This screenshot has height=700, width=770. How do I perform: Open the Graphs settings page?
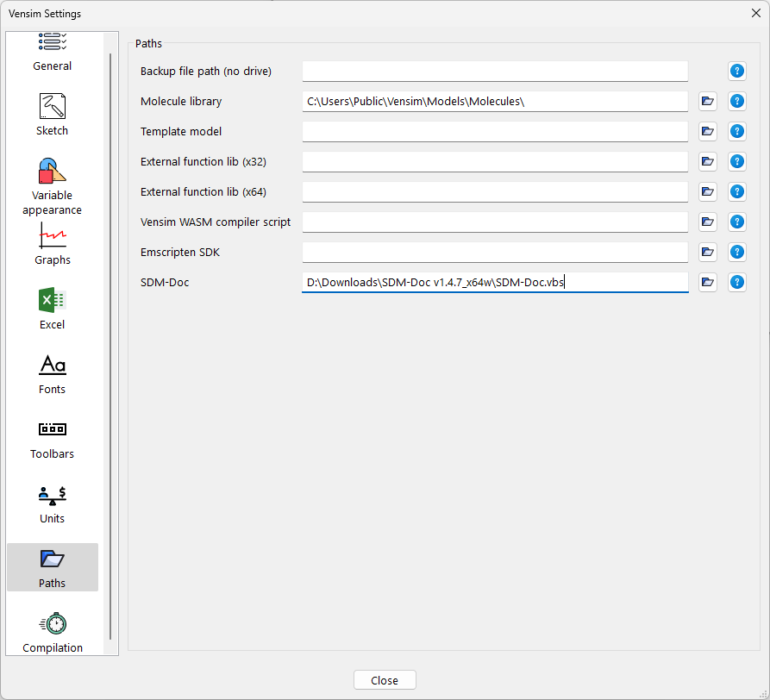click(x=52, y=244)
